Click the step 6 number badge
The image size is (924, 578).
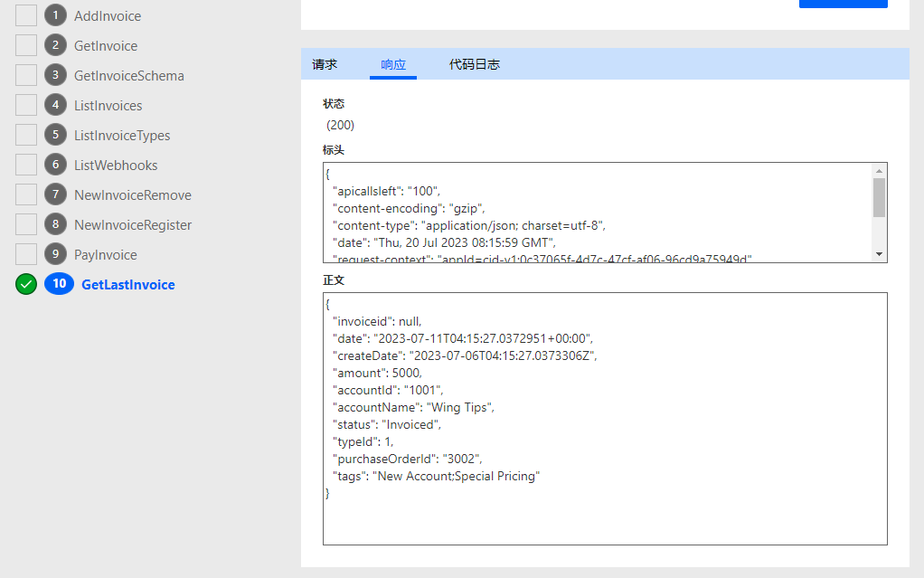(55, 165)
